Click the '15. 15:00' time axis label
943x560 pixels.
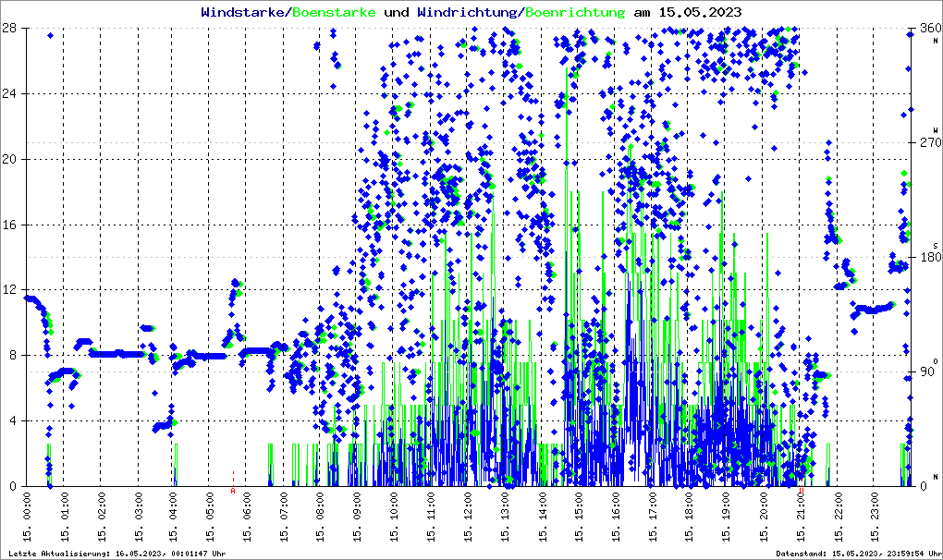click(579, 517)
